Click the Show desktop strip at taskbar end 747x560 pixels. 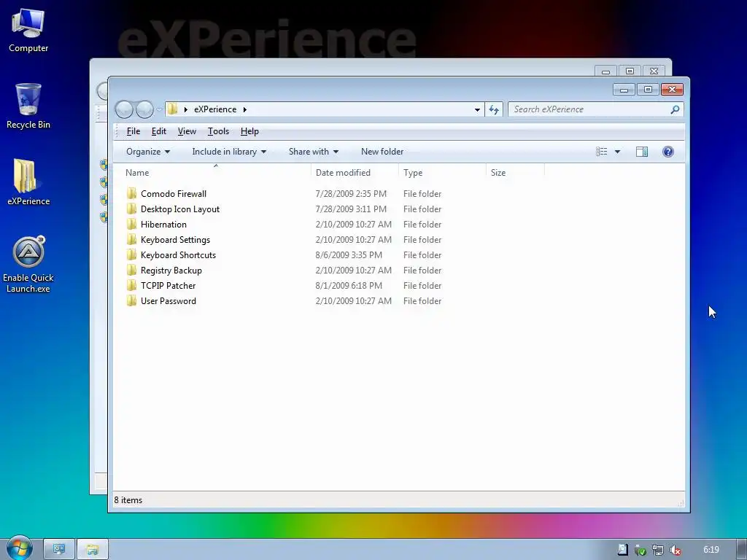741,550
